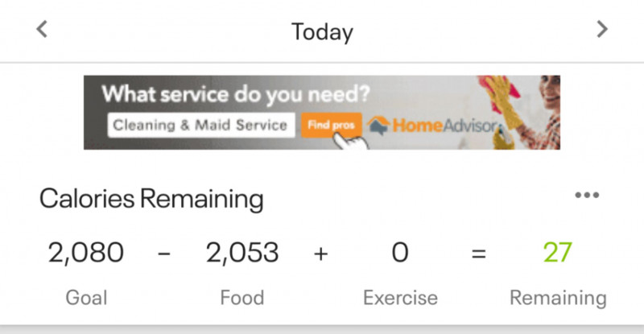Viewport: 644px width, 334px height.
Task: Select the Food label
Action: click(242, 298)
